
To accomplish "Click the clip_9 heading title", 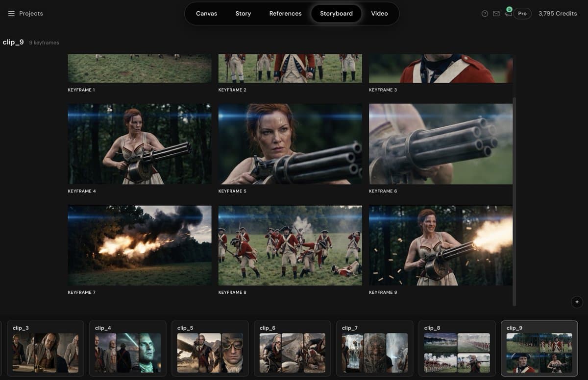I will point(13,42).
